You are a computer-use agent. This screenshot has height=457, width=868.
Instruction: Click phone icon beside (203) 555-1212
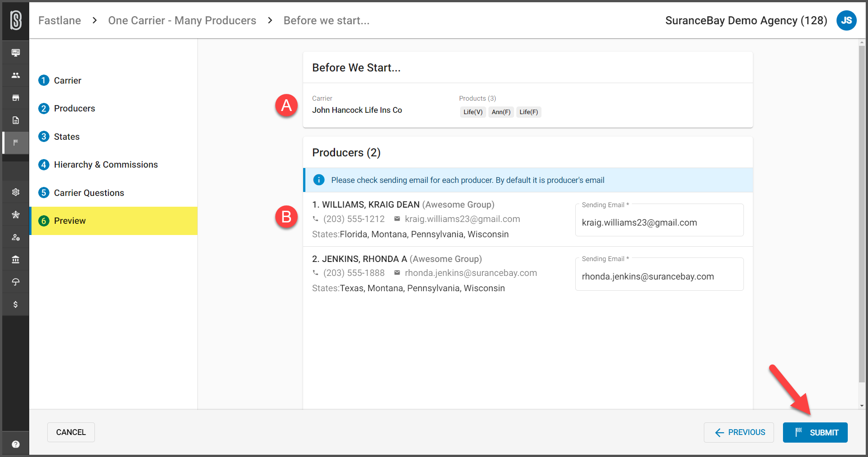[x=316, y=219]
